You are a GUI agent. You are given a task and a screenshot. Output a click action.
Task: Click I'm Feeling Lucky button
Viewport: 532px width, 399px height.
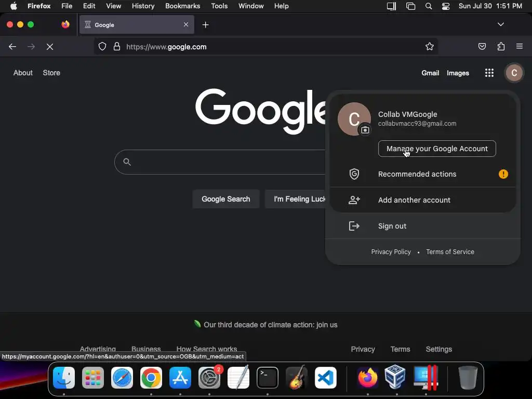click(x=296, y=199)
